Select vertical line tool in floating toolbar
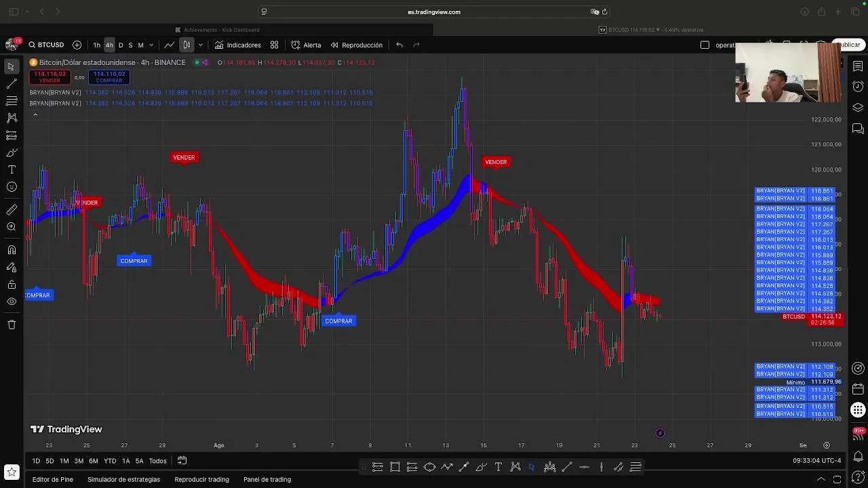Screen dimensions: 868x488 pyautogui.click(x=601, y=467)
